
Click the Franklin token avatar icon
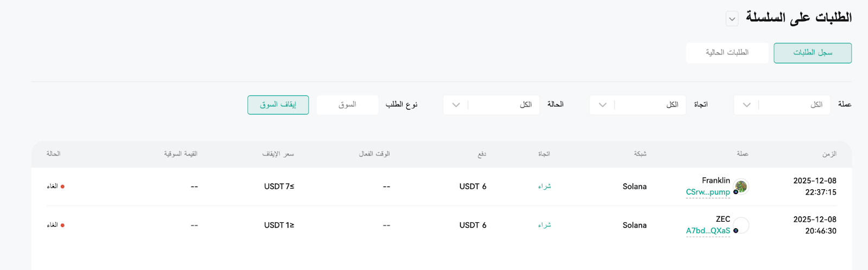(742, 186)
